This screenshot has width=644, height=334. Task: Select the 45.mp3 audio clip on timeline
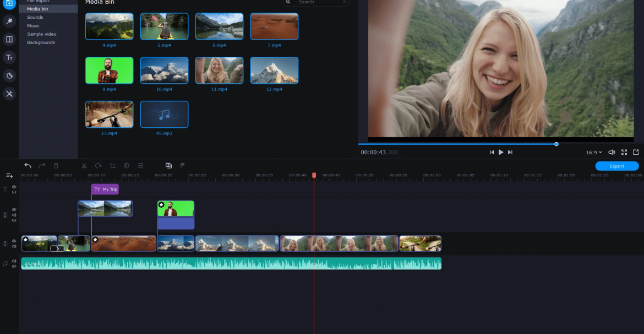[x=231, y=263]
